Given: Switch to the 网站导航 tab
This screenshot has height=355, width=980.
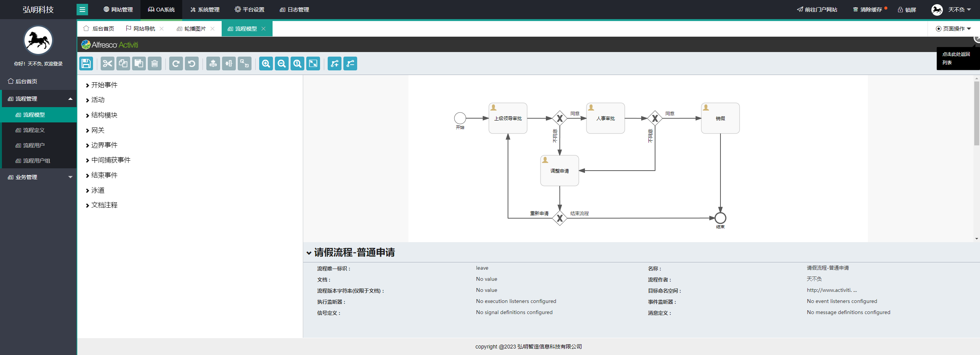Looking at the screenshot, I should 140,29.
